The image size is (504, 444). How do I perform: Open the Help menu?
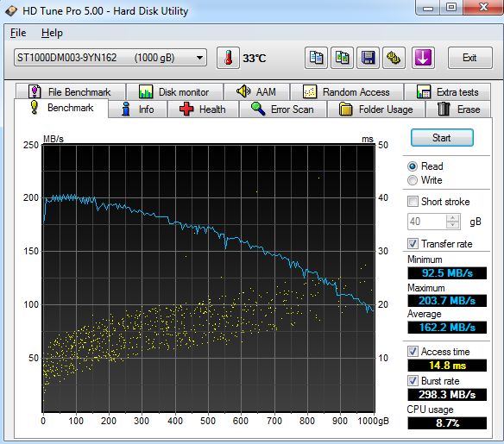(x=52, y=33)
